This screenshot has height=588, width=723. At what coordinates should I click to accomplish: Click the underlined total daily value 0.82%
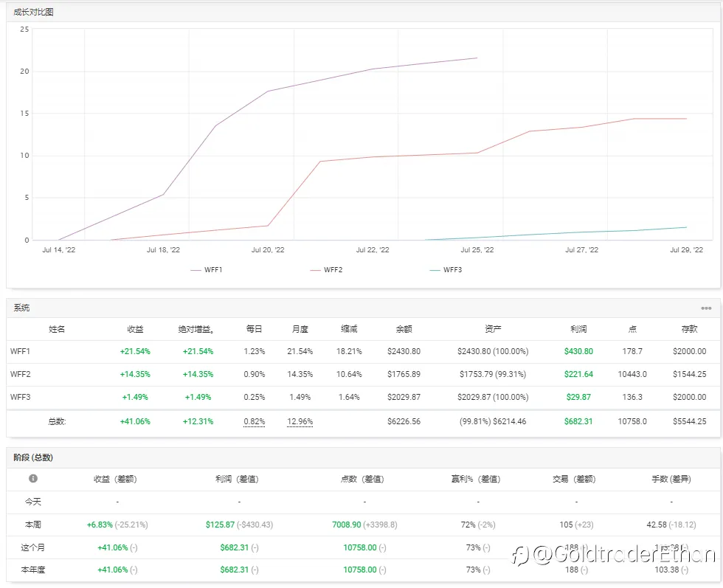[255, 421]
